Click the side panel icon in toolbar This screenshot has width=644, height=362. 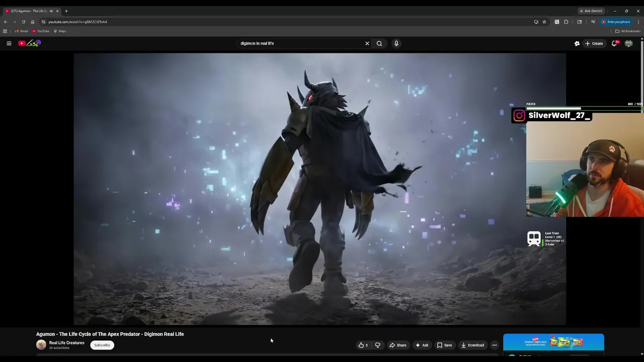pyautogui.click(x=580, y=22)
